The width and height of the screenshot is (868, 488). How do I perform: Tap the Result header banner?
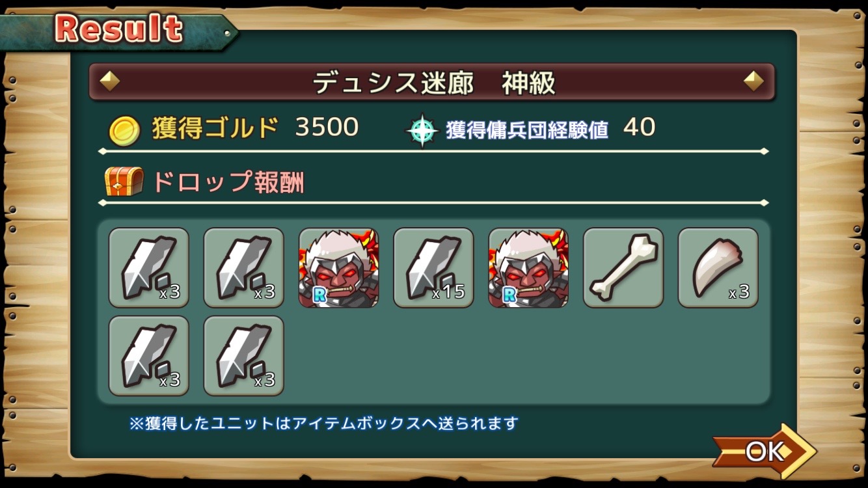(118, 29)
